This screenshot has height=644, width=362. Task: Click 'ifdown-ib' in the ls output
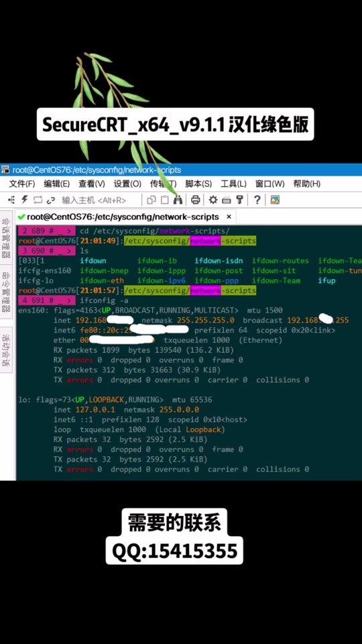(x=157, y=261)
